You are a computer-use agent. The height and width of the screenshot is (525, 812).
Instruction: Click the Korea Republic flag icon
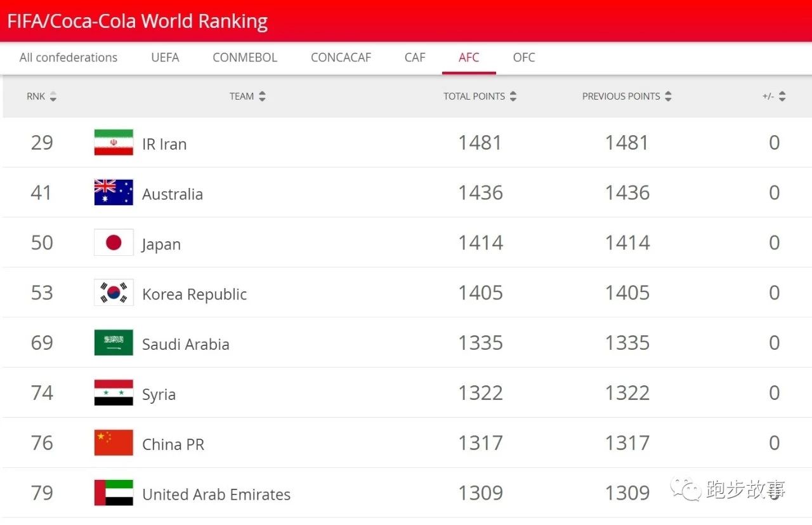coord(113,293)
